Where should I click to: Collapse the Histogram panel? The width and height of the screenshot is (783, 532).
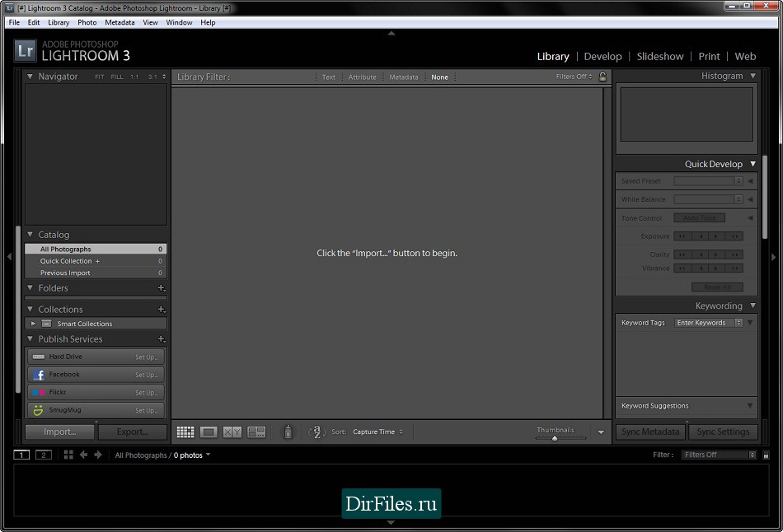(x=753, y=76)
